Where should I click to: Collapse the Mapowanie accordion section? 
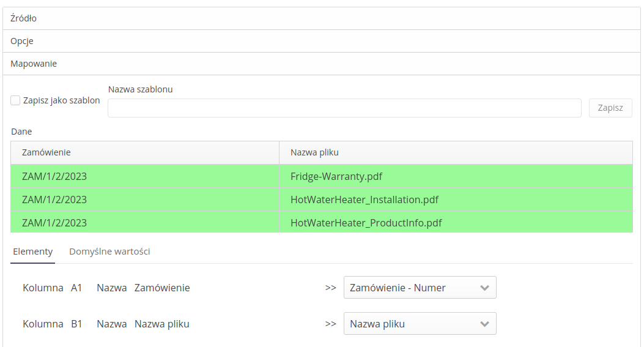[34, 64]
